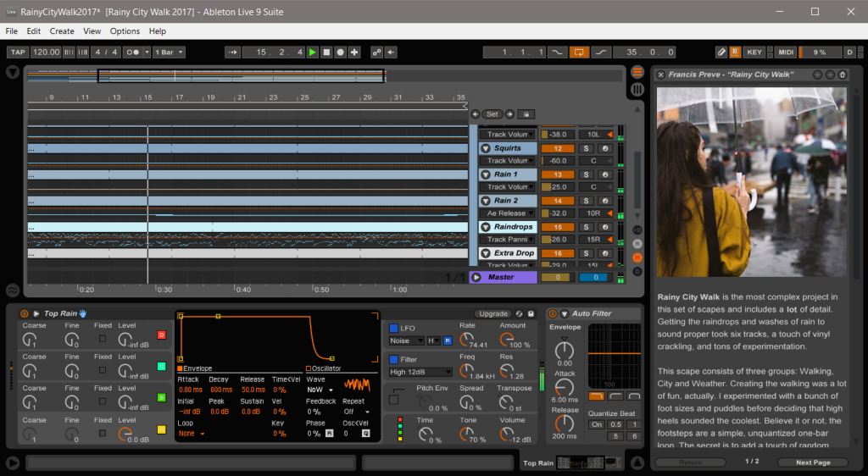
Task: Click the Upgrade button on Top Rain
Action: 493,314
